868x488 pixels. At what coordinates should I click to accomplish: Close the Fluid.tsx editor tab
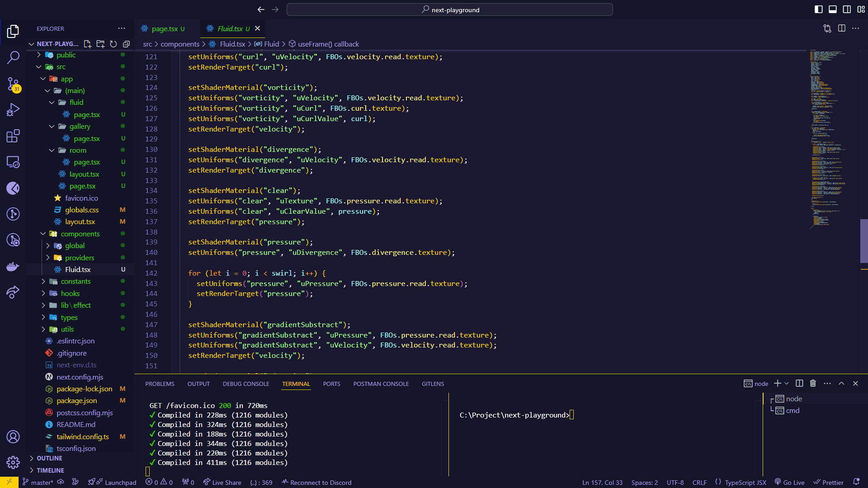coord(257,28)
